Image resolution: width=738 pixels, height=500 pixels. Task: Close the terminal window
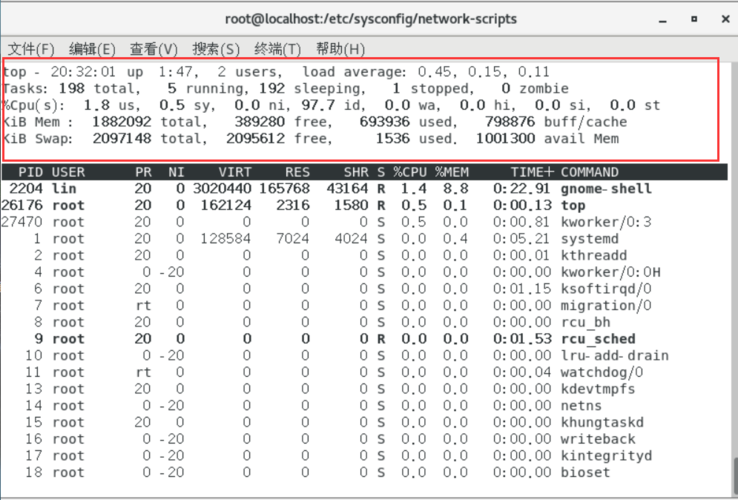(725, 19)
